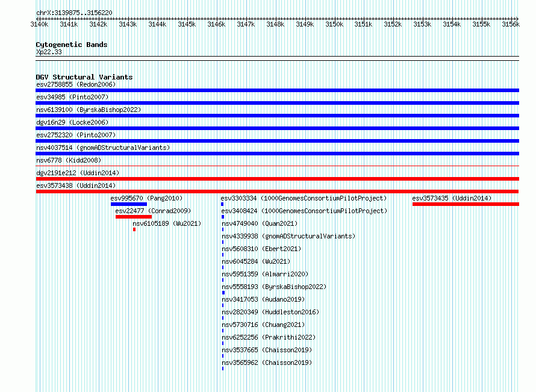Open the esv2752320 (Pinto2007) variant label

(76, 135)
